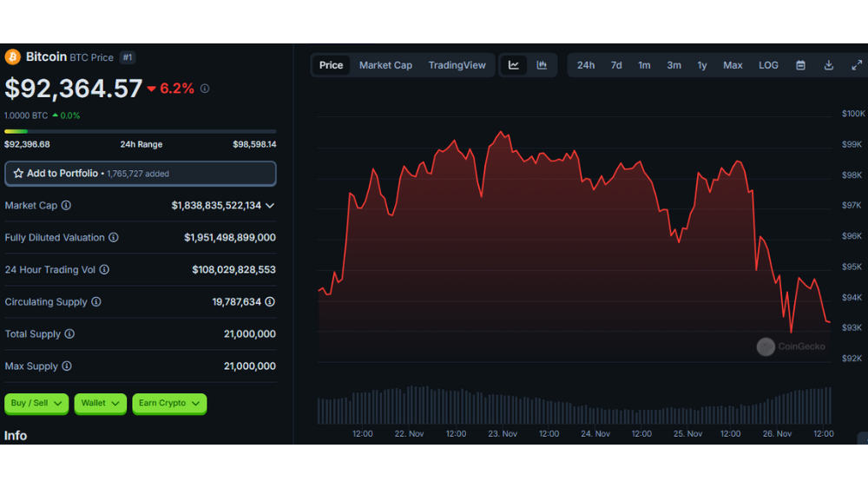Screen dimensions: 868x488
Task: Click the $92,396.68 range low value
Action: click(27, 144)
